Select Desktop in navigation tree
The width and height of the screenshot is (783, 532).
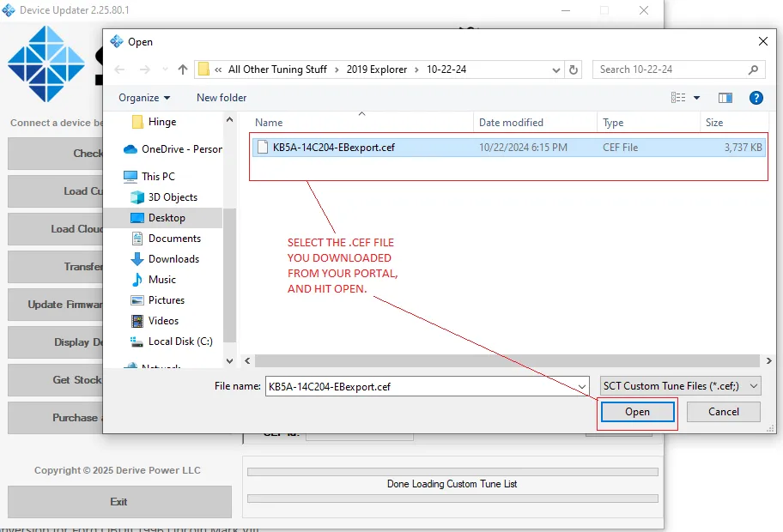click(167, 218)
